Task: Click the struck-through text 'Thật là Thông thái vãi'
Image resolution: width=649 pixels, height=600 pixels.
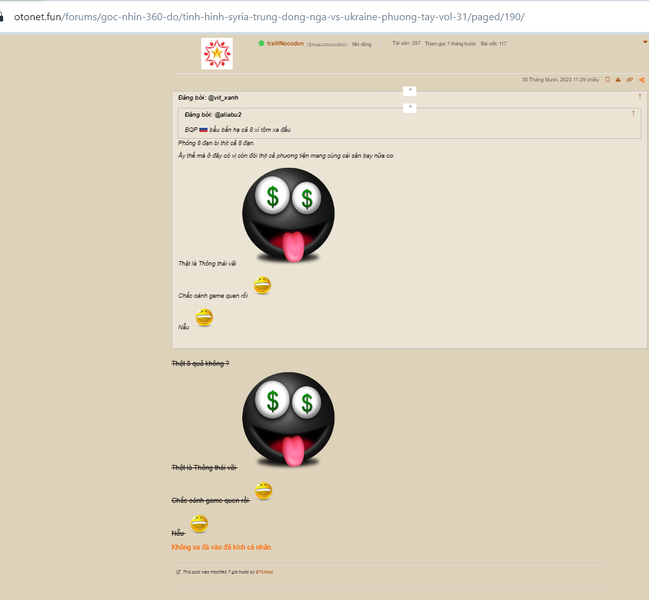Action: coord(204,467)
